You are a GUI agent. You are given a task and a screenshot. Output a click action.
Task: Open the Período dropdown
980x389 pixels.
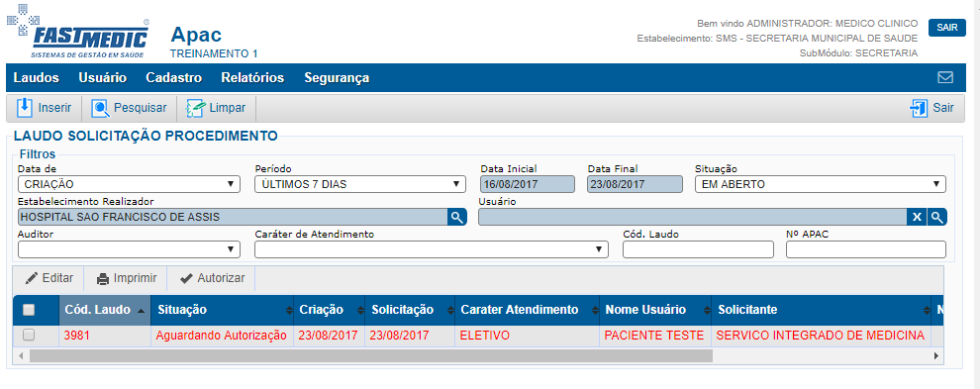tap(360, 184)
